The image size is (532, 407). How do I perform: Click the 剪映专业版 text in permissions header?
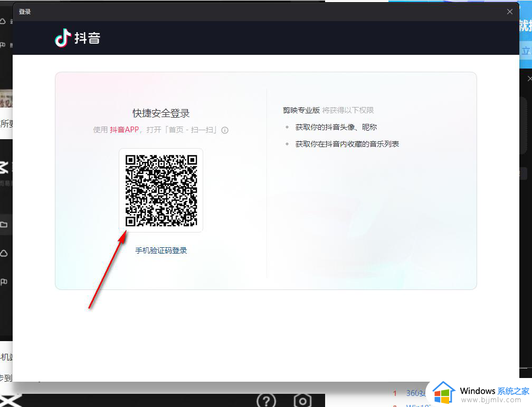point(301,110)
